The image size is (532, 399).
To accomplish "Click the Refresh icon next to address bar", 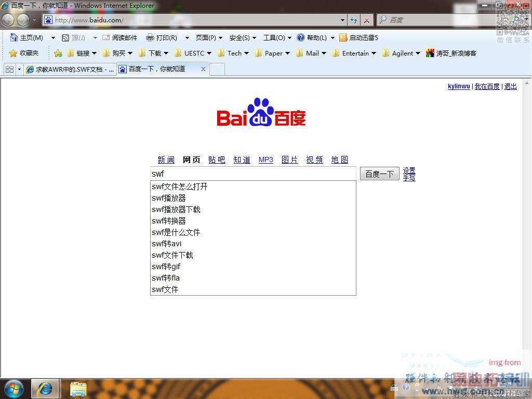I will [353, 20].
